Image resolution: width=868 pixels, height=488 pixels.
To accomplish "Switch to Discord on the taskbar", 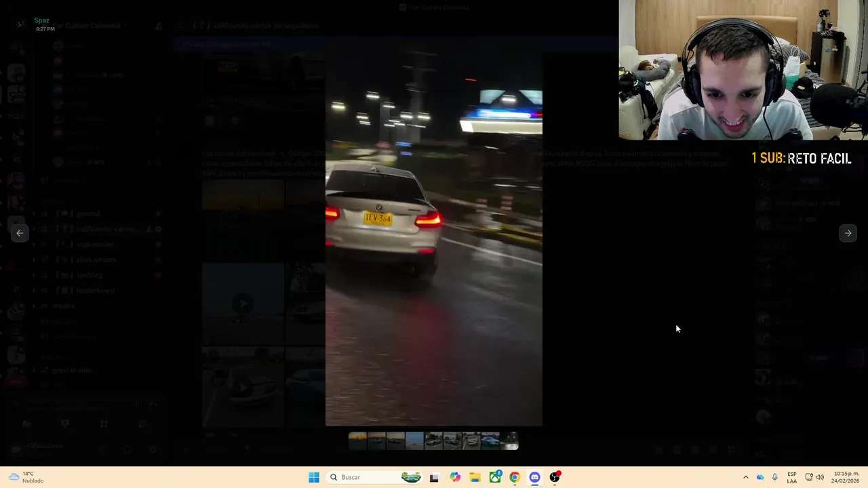I will tap(535, 477).
